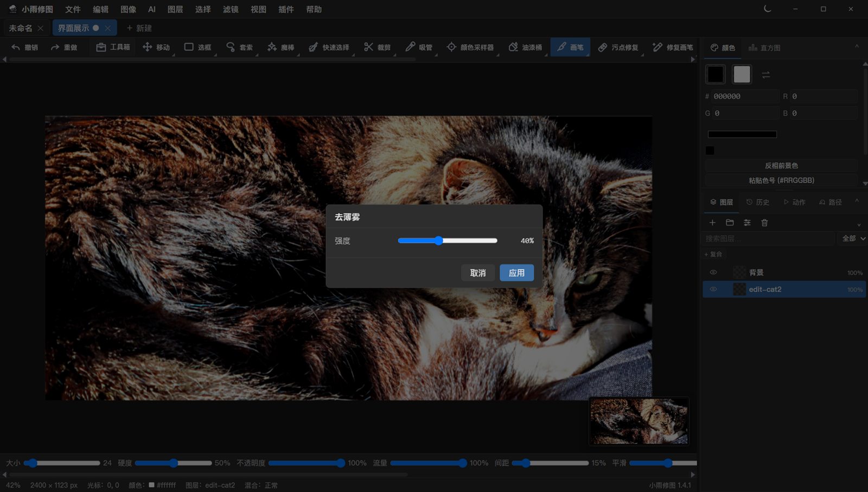Screen dimensions: 868x492
Task: Open the 图层 menu in menu bar
Action: [x=175, y=9]
